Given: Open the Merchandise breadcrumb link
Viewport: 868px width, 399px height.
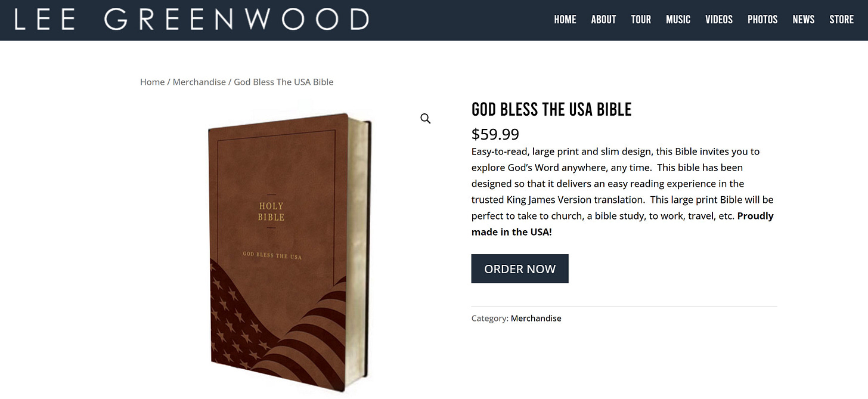Looking at the screenshot, I should [199, 82].
